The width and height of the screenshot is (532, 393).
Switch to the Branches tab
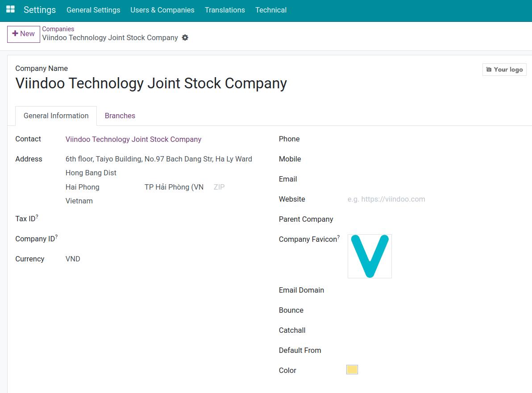click(120, 116)
